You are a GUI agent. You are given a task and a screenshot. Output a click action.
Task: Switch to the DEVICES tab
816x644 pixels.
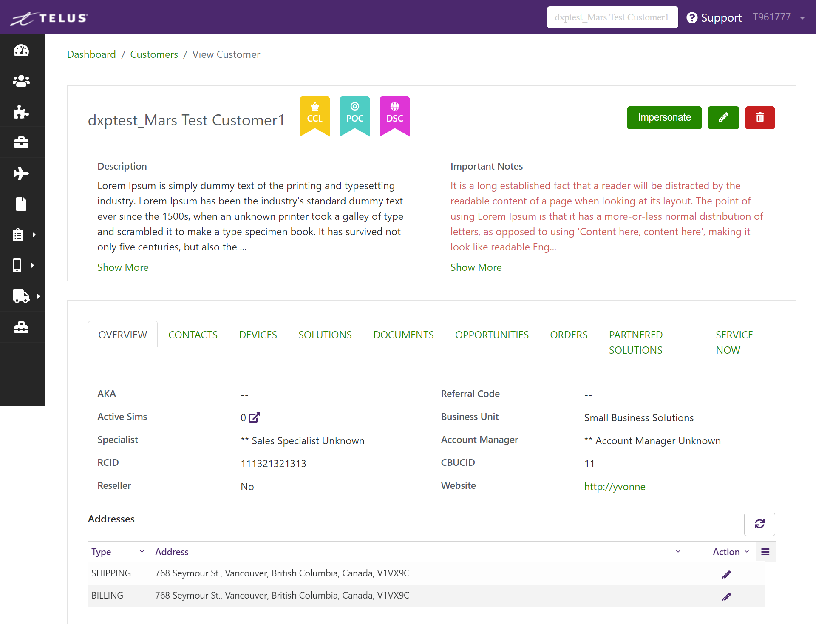coord(258,335)
